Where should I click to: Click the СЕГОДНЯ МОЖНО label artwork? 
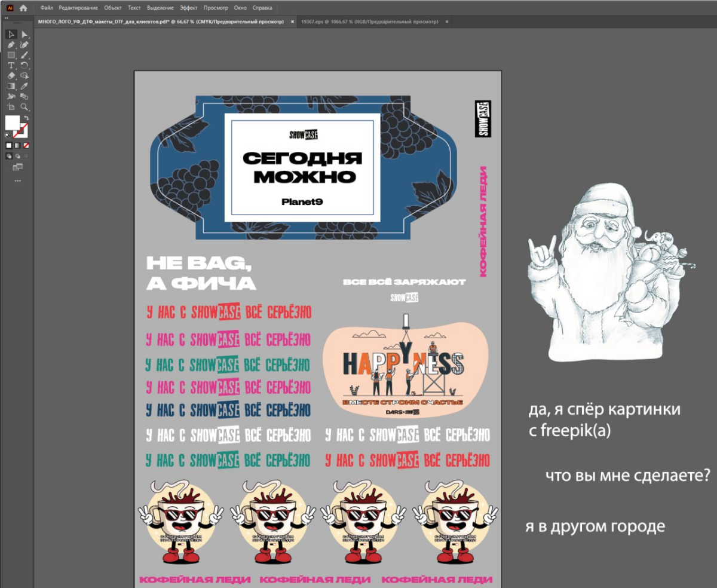[x=302, y=167]
